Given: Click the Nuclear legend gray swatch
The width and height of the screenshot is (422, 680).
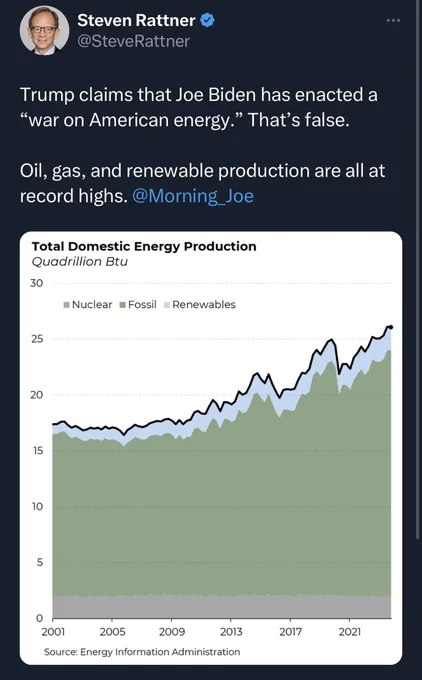Looking at the screenshot, I should click(x=66, y=305).
